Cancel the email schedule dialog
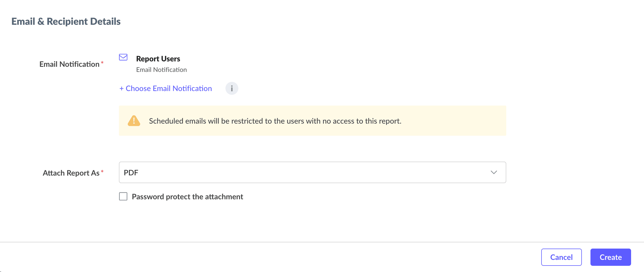 561,257
